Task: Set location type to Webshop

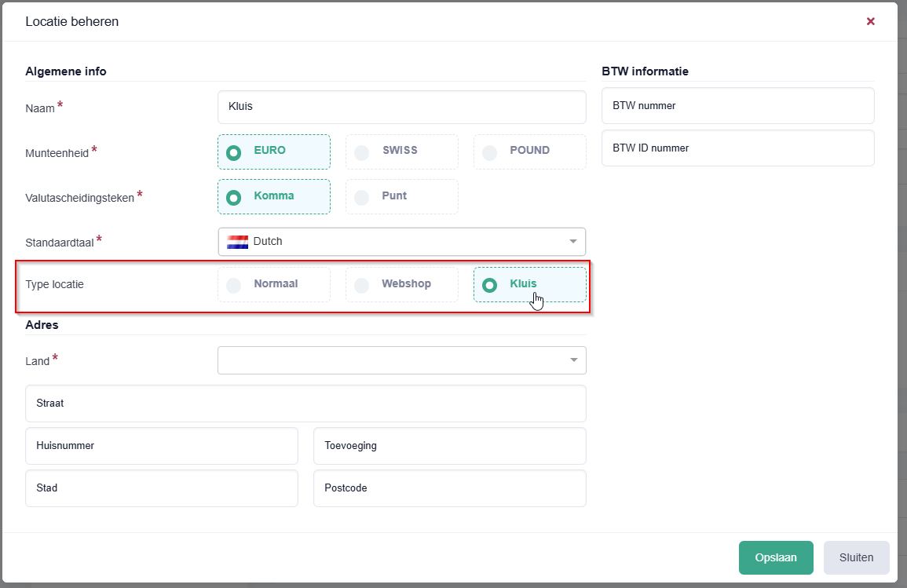Action: pyautogui.click(x=401, y=284)
